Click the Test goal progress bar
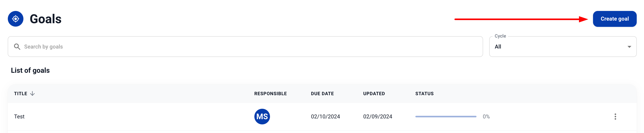The height and width of the screenshot is (133, 644). tap(446, 117)
